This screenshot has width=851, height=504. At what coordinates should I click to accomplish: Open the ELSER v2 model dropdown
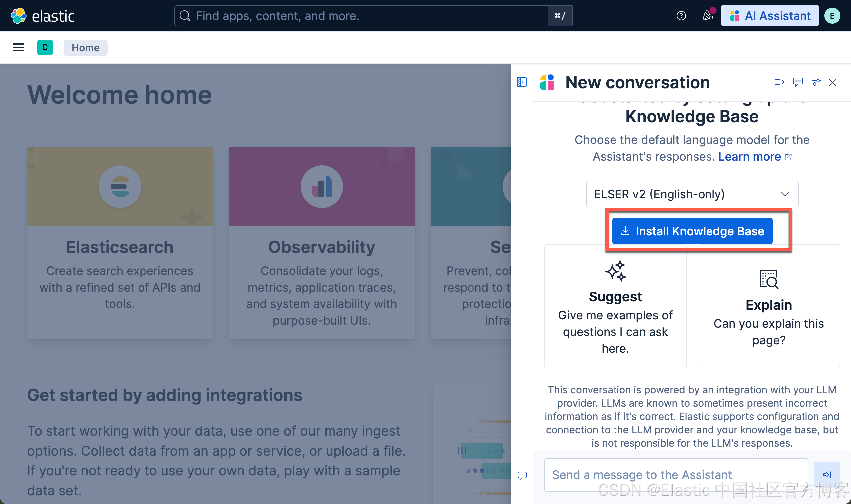(x=692, y=194)
